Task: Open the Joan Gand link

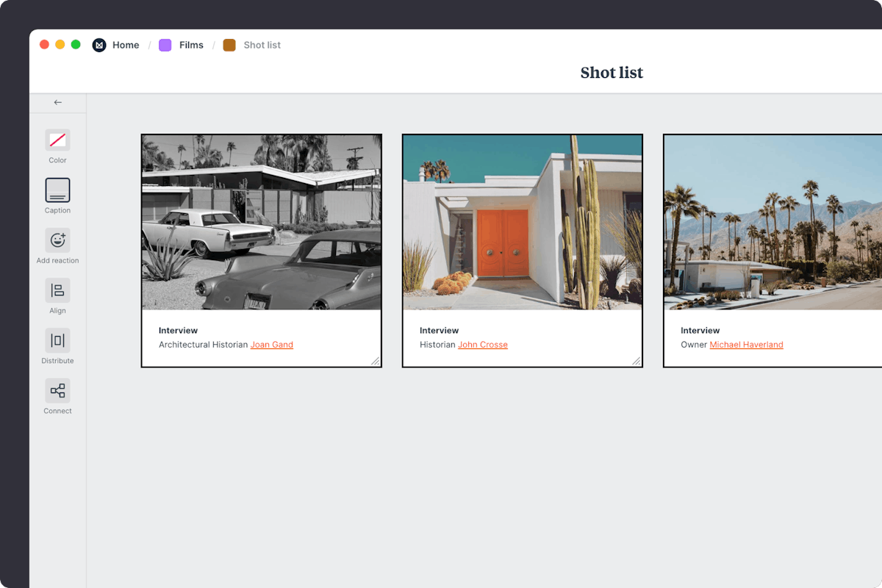Action: pos(272,345)
